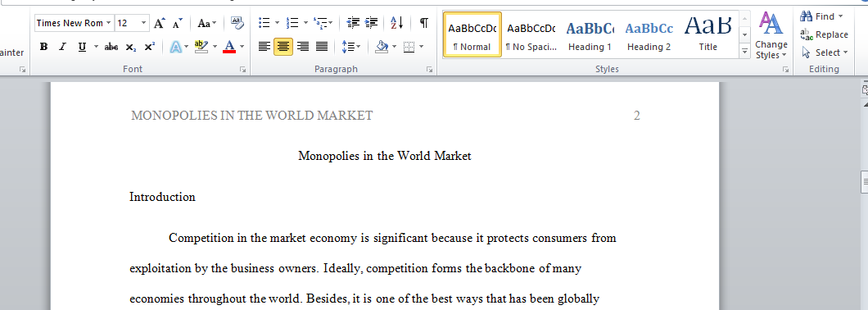This screenshot has height=310, width=868.
Task: Open the Find dropdown arrow
Action: point(840,16)
